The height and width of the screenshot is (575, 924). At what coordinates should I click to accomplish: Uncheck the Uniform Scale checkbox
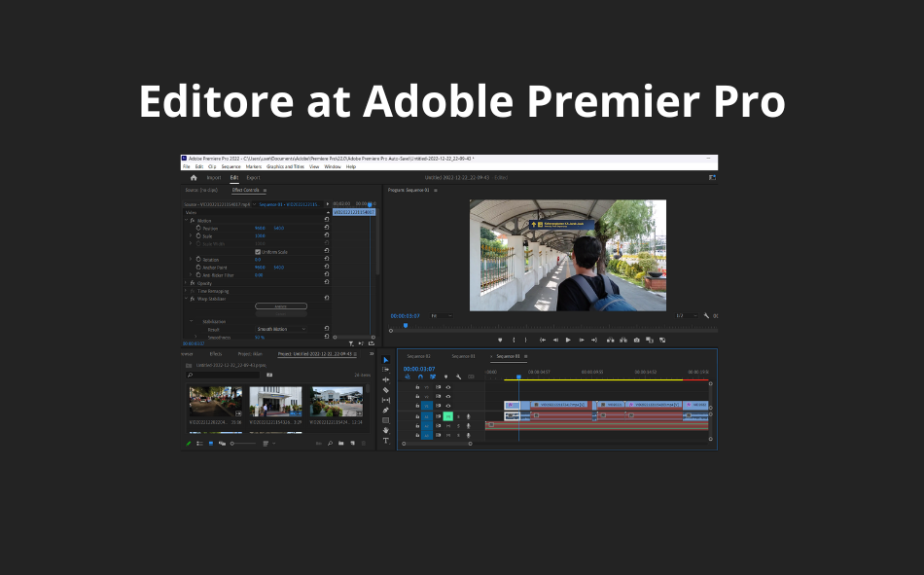(257, 252)
